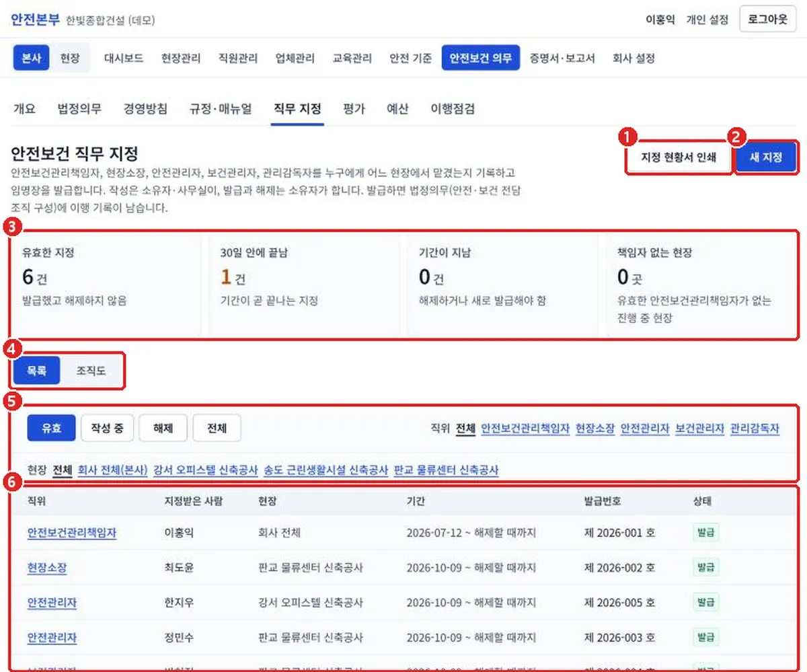The width and height of the screenshot is (807, 672).
Task: Filter 직위 by 관리감독자
Action: click(x=755, y=428)
